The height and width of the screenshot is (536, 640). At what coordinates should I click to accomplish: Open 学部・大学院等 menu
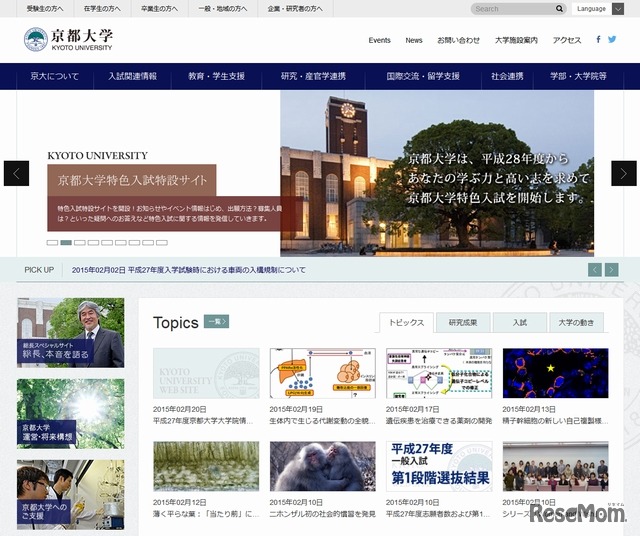click(x=578, y=76)
